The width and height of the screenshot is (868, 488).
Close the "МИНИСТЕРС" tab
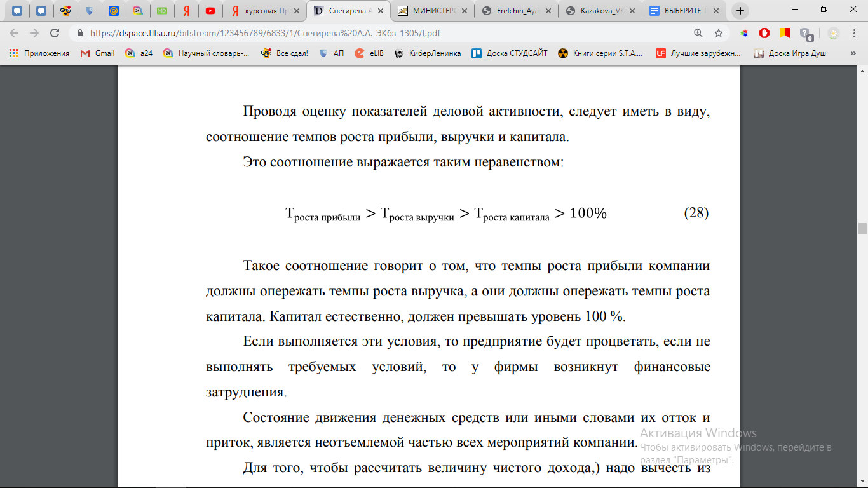463,11
